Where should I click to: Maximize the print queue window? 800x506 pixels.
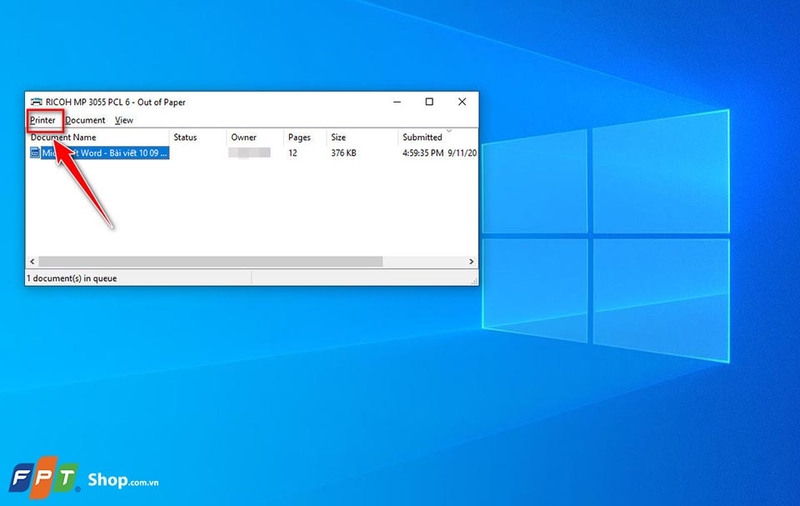pyautogui.click(x=429, y=102)
